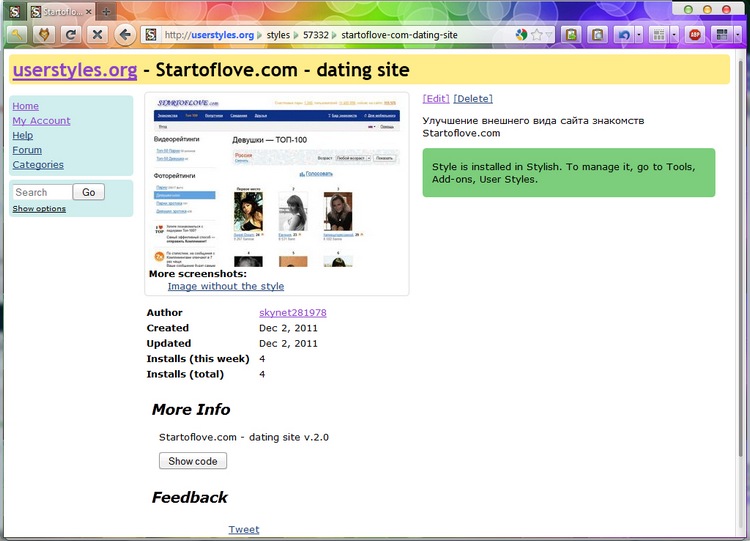750x541 pixels.
Task: Expand Show options under search
Action: pyautogui.click(x=39, y=209)
